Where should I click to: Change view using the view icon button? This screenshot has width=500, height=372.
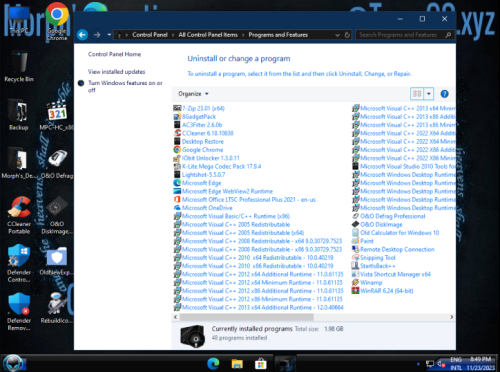click(417, 94)
